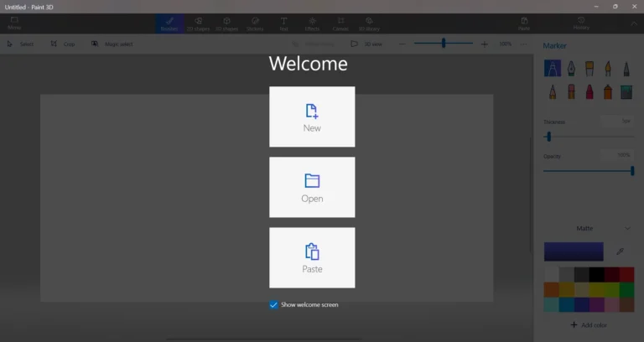
Task: Switch to the 3D shapes tab
Action: [x=226, y=23]
